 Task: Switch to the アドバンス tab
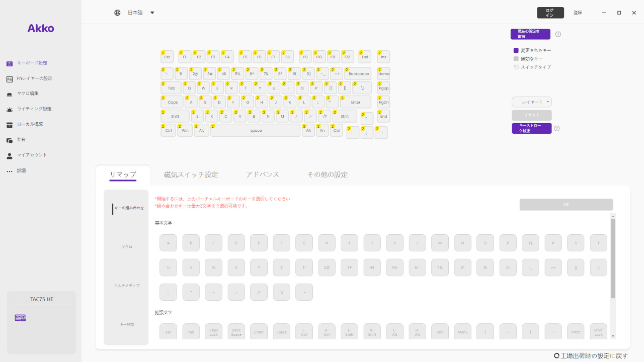click(263, 175)
